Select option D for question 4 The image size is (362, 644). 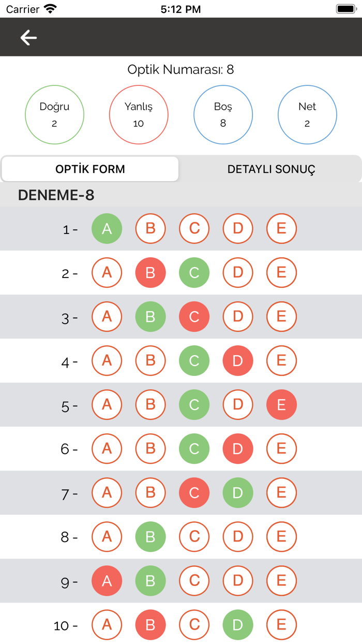[x=237, y=361]
